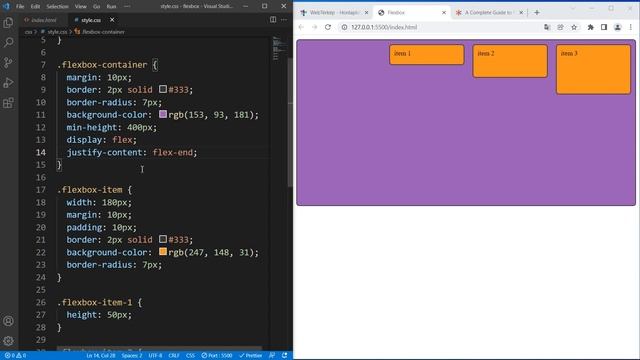The image size is (640, 360).
Task: Open purple rgb(153, 93, 181) color swatch
Action: 163,114
